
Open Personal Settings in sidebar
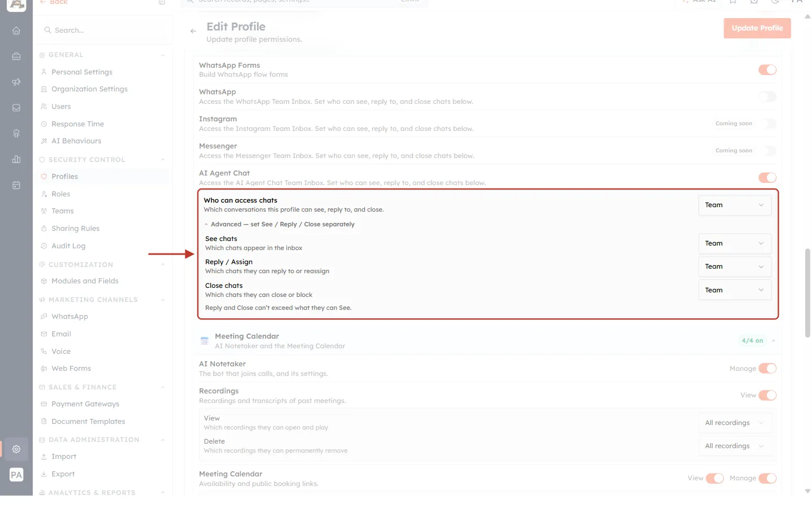coord(82,72)
